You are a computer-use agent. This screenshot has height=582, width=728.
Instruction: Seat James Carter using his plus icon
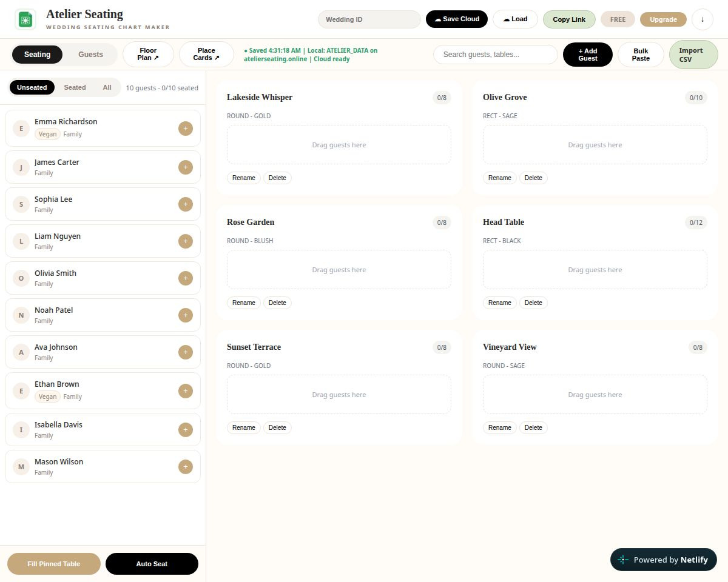coord(186,167)
